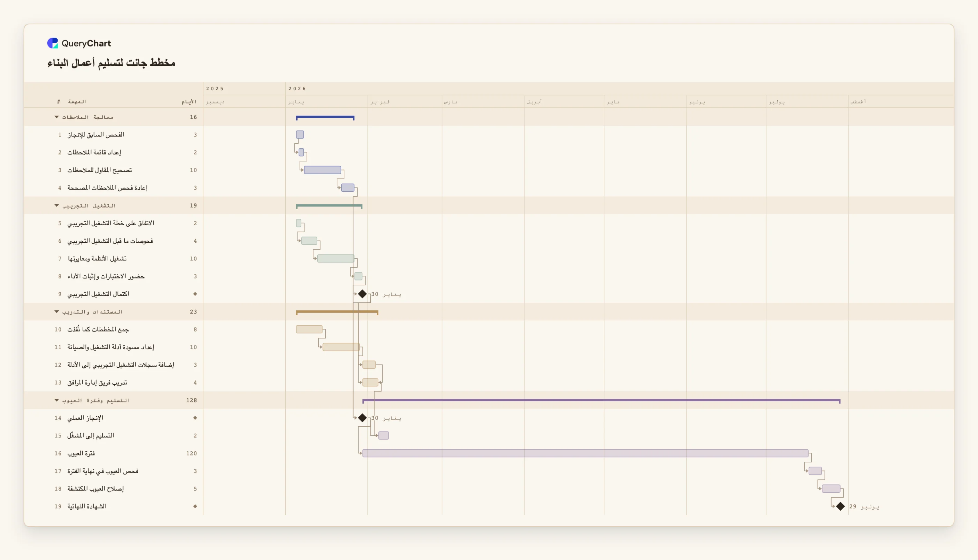Click the الشهادة النهائية milestone diamond
This screenshot has width=978, height=560.
point(840,506)
